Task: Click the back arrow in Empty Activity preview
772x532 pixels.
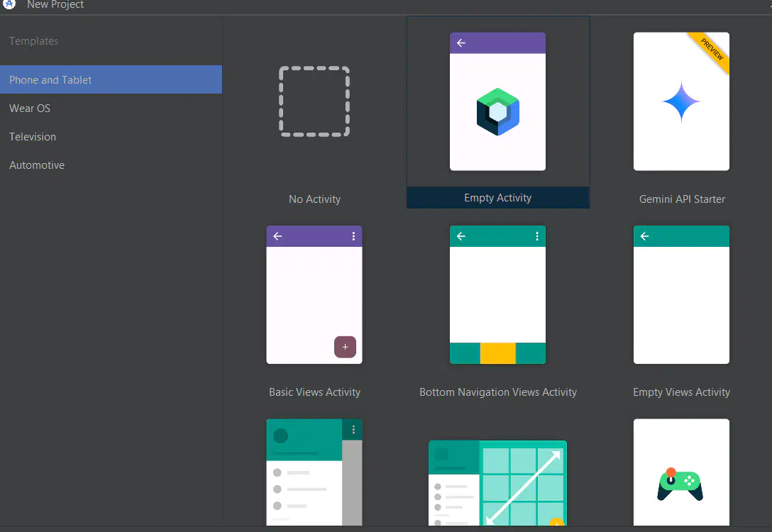Action: (461, 43)
